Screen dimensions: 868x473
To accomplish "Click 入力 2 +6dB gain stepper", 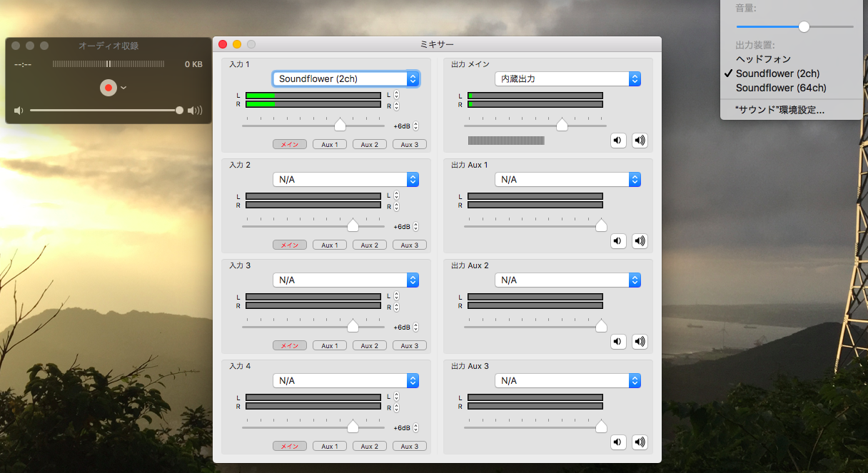I will [x=415, y=227].
